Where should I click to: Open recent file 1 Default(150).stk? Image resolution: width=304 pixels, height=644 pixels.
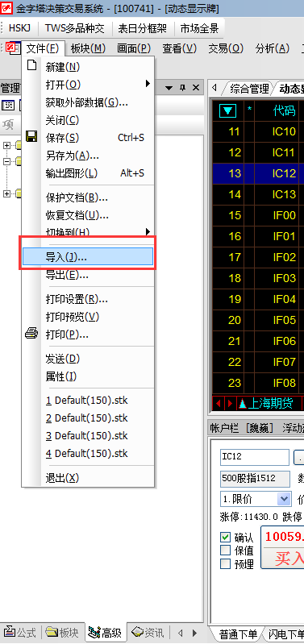coord(88,400)
